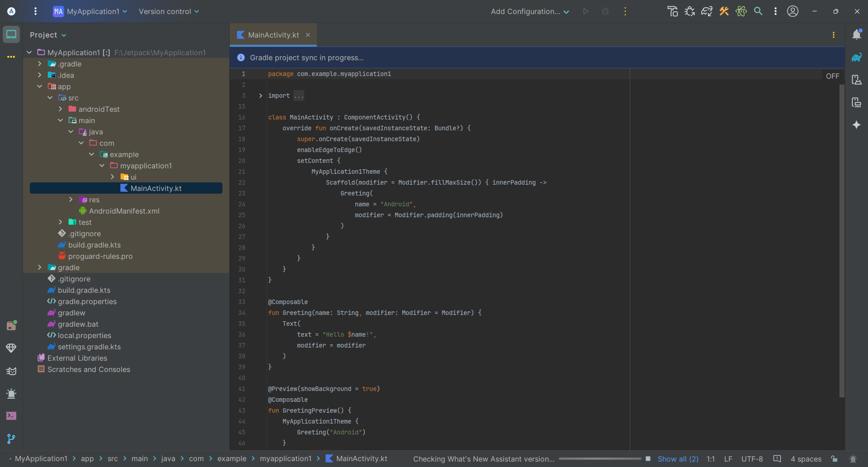Open the Logcat cat icon
The width and height of the screenshot is (868, 467).
point(11,371)
